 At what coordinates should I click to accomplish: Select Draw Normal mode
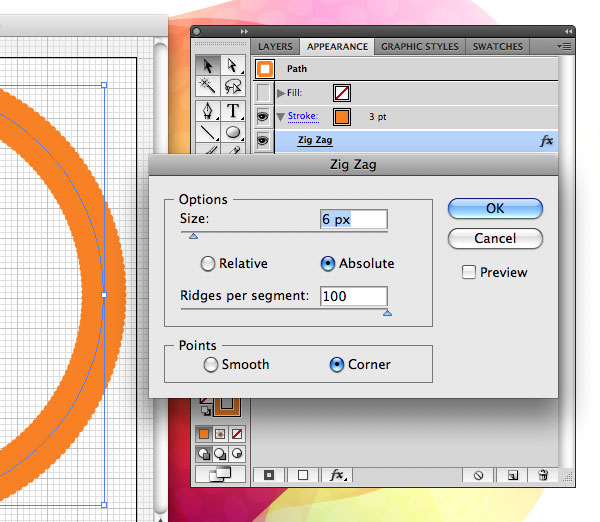coord(204,454)
